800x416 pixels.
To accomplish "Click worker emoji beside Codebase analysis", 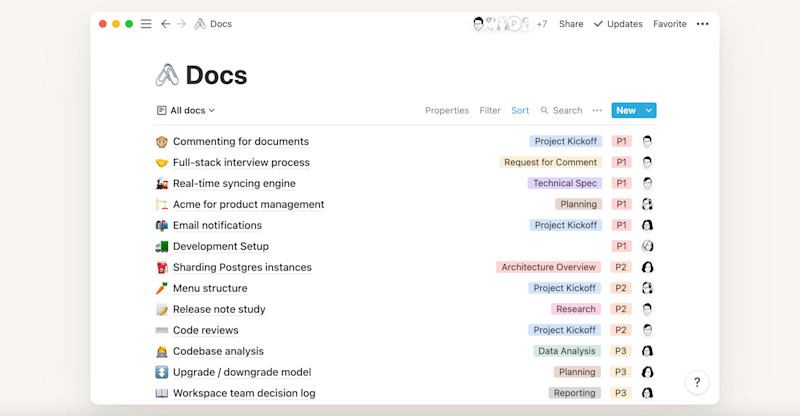I will point(162,351).
